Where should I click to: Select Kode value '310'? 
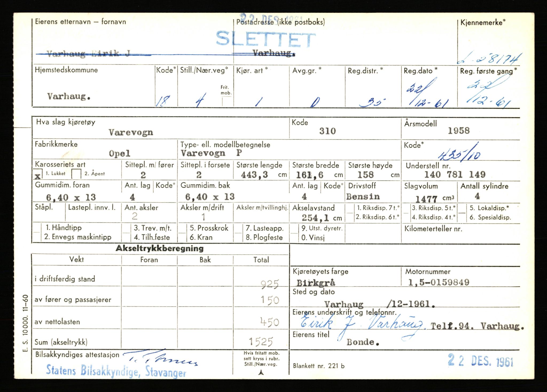pos(327,131)
